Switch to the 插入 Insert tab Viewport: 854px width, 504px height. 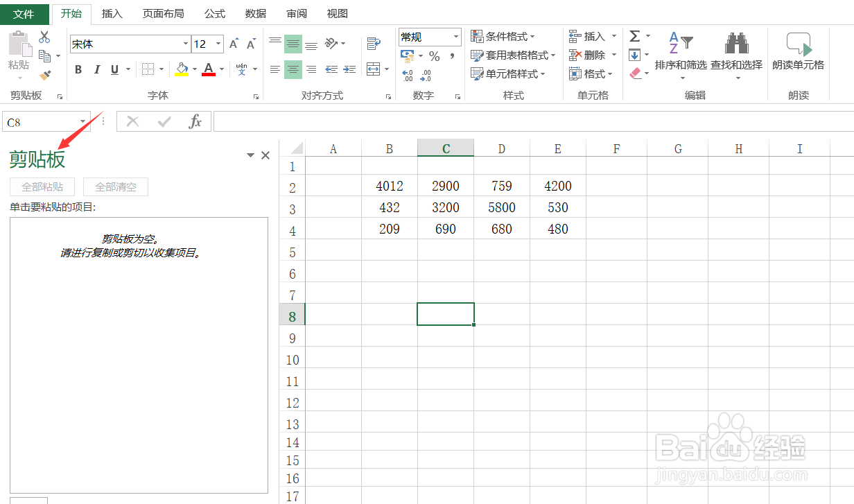coord(112,14)
